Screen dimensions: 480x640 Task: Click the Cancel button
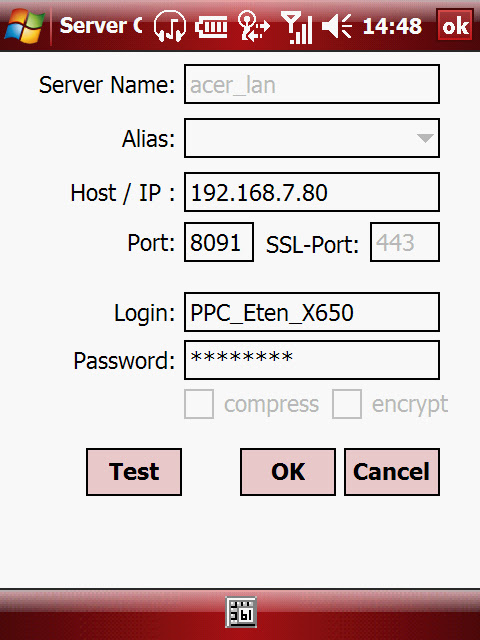tap(392, 472)
